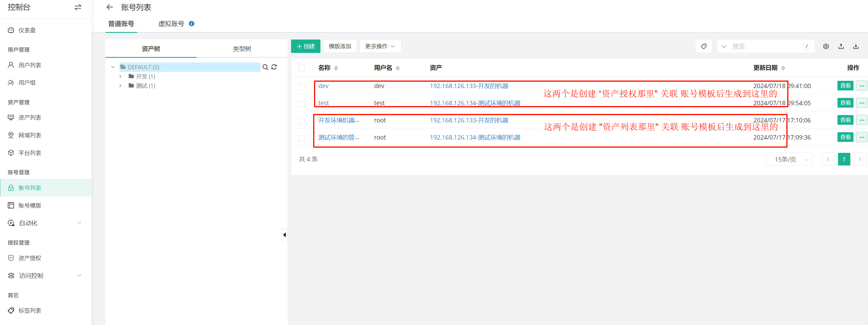Click virtual account info icon
This screenshot has height=325, width=868.
click(191, 24)
